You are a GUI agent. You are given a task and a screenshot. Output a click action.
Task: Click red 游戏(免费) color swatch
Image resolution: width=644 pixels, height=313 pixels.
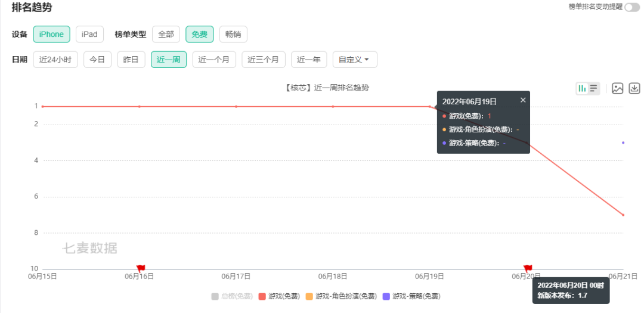[262, 296]
